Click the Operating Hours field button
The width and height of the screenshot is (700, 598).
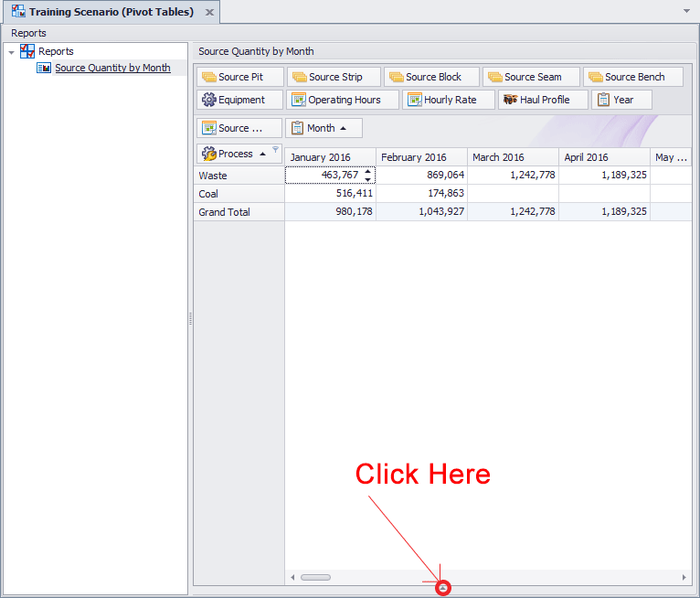pos(343,100)
